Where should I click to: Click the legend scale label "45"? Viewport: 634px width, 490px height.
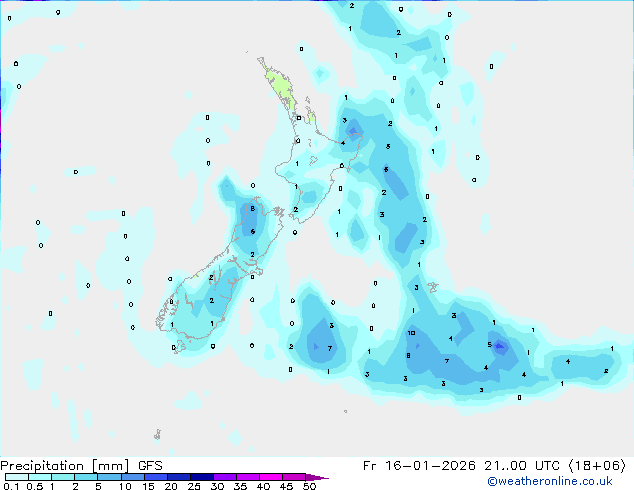point(286,486)
